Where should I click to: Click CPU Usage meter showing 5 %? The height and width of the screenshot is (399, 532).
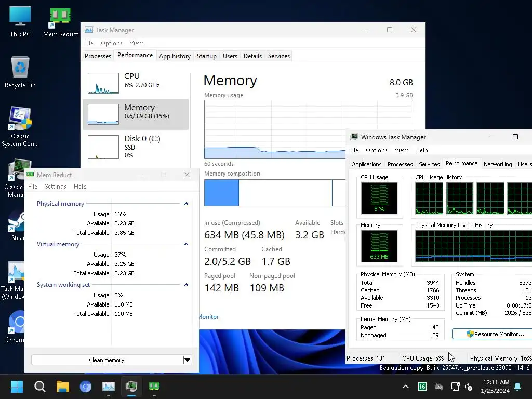pyautogui.click(x=379, y=198)
